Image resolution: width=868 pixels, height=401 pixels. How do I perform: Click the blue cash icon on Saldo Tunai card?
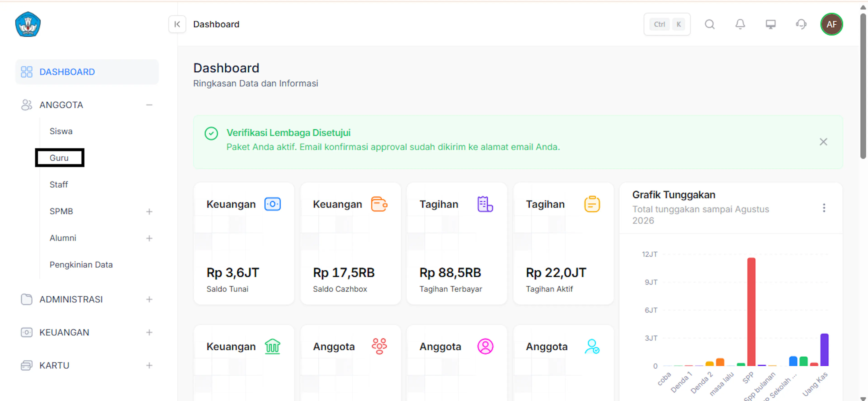click(x=273, y=204)
